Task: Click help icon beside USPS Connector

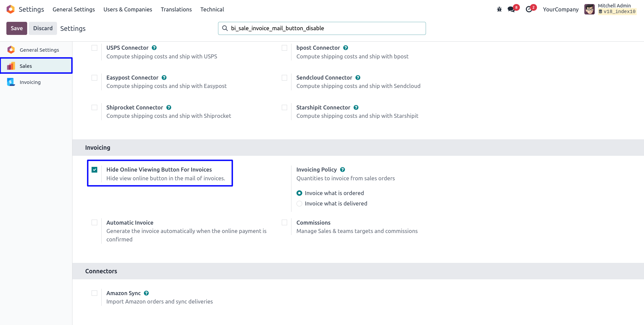Action: (154, 48)
